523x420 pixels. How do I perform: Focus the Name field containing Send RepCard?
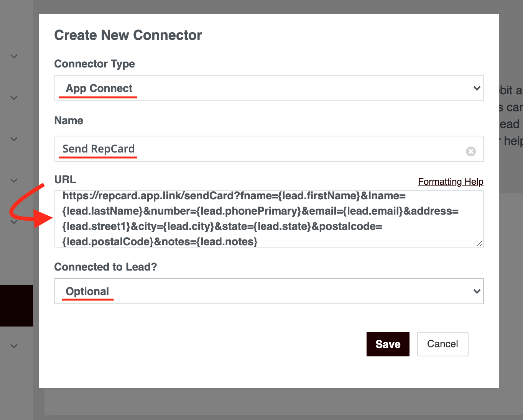[x=269, y=149]
